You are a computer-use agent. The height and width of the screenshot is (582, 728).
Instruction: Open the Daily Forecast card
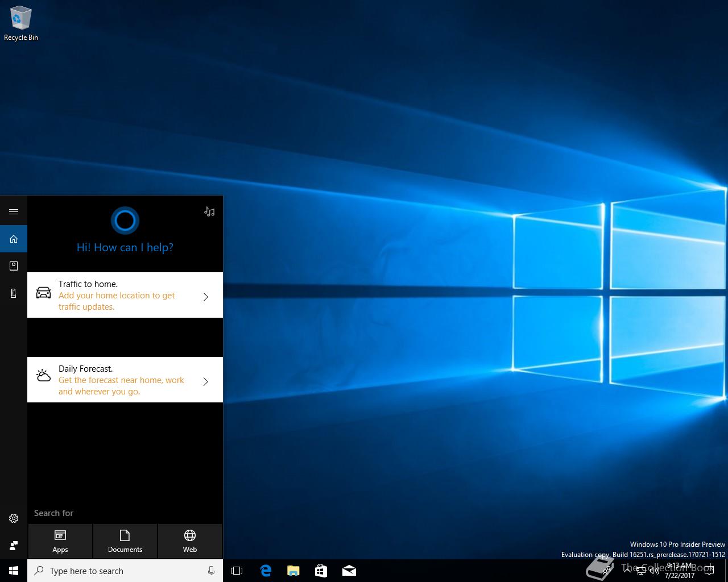125,380
